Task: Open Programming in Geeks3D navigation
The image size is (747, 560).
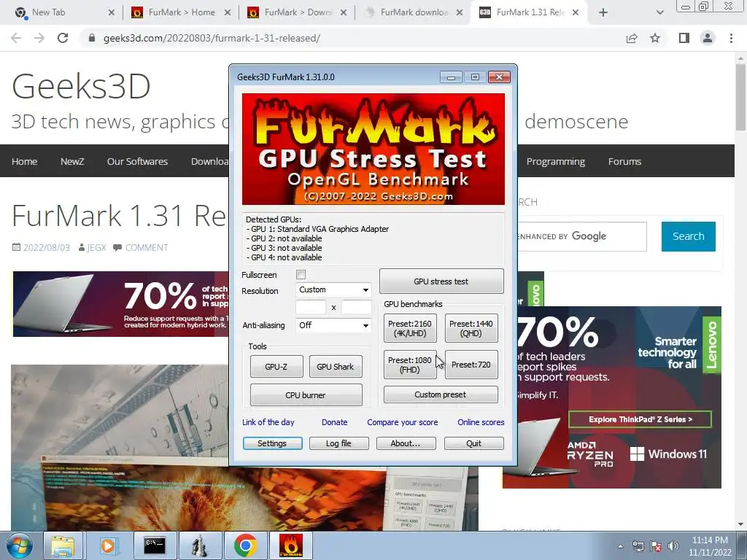Action: coord(555,161)
